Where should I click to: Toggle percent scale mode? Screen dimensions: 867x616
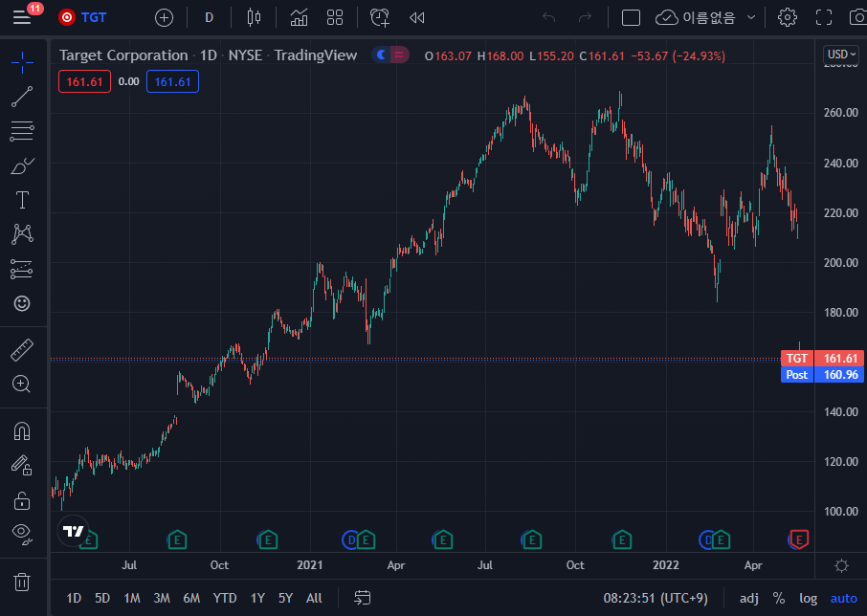(x=779, y=599)
